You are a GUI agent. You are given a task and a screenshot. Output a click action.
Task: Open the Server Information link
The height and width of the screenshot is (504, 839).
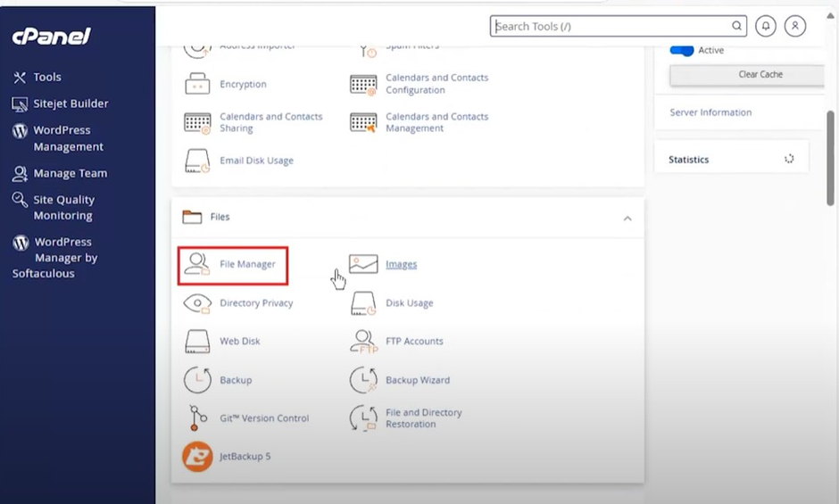point(710,112)
